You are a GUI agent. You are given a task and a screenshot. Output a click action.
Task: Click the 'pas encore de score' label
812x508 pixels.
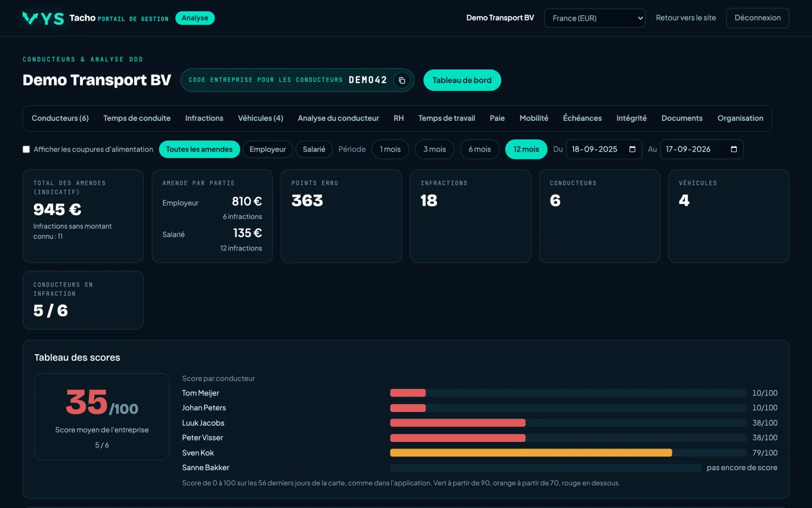742,467
